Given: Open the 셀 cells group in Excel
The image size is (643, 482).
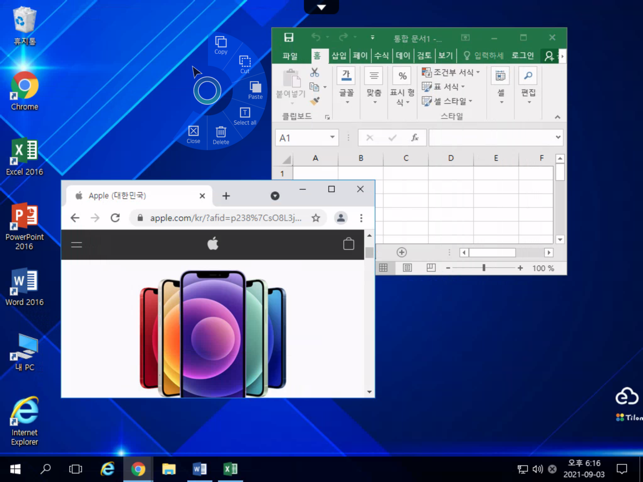Looking at the screenshot, I should [x=501, y=86].
